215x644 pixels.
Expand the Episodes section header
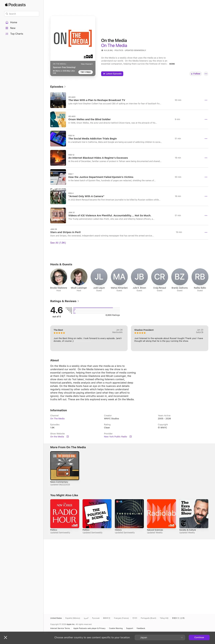58,87
